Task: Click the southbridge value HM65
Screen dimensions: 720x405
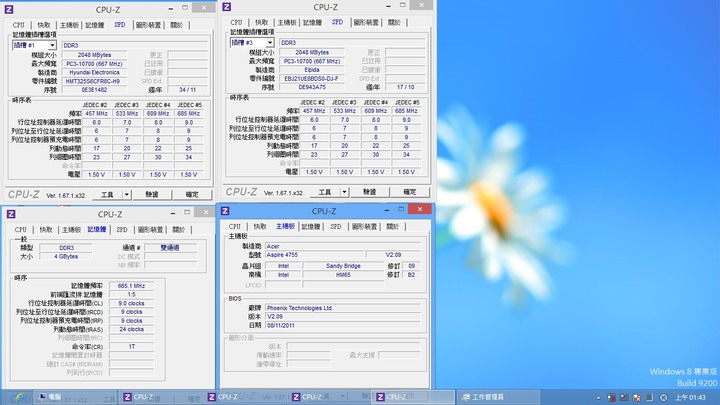Action: [x=343, y=275]
